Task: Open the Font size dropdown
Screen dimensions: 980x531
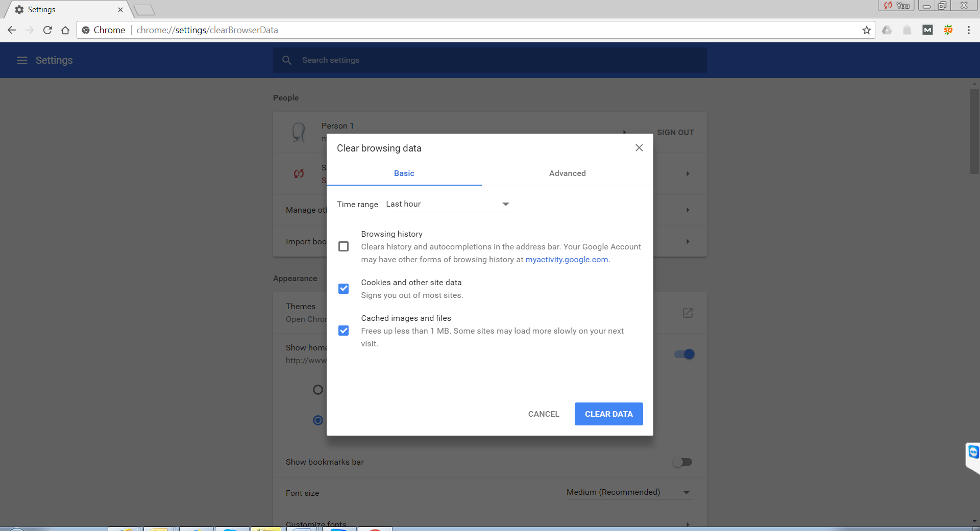Action: 628,492
